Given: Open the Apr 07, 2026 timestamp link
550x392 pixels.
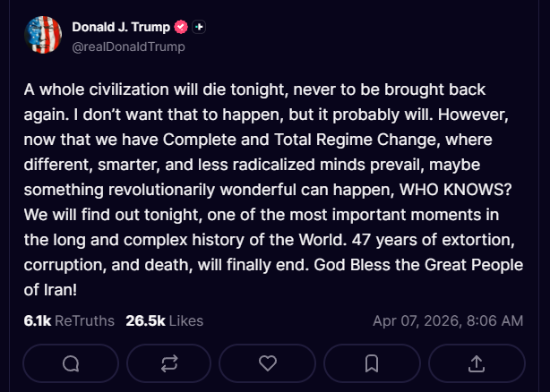Looking at the screenshot, I should (x=448, y=320).
